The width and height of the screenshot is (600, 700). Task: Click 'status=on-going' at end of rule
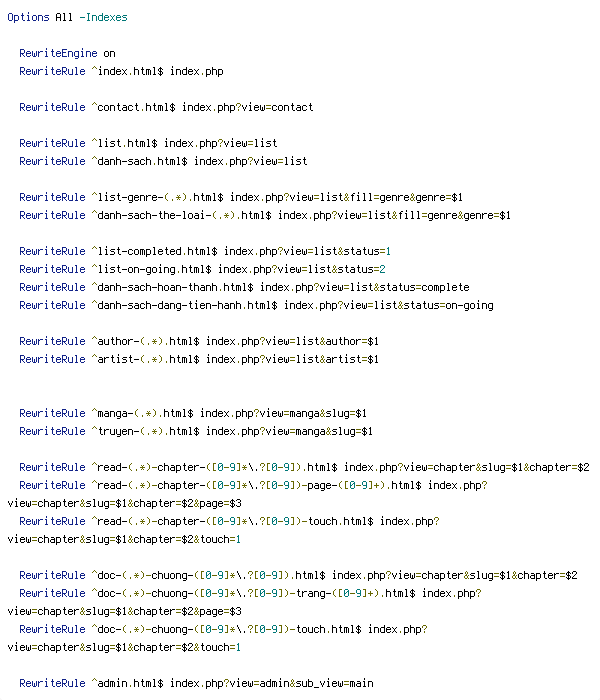448,305
